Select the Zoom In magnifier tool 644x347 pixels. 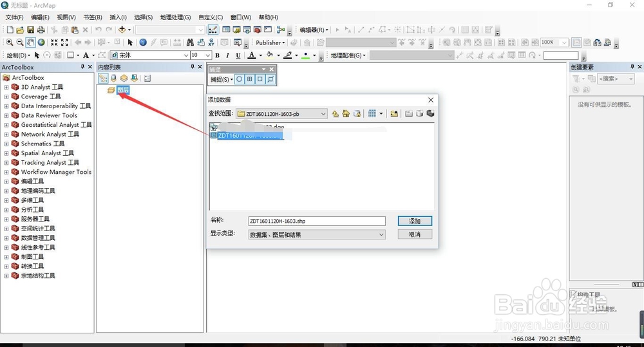(9, 42)
